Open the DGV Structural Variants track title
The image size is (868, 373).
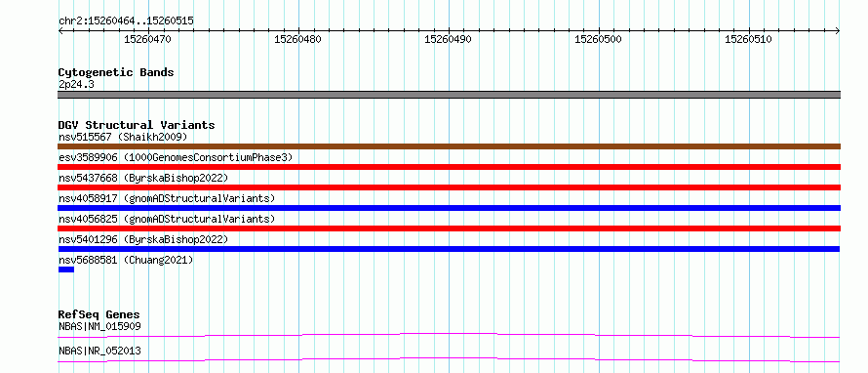point(137,125)
